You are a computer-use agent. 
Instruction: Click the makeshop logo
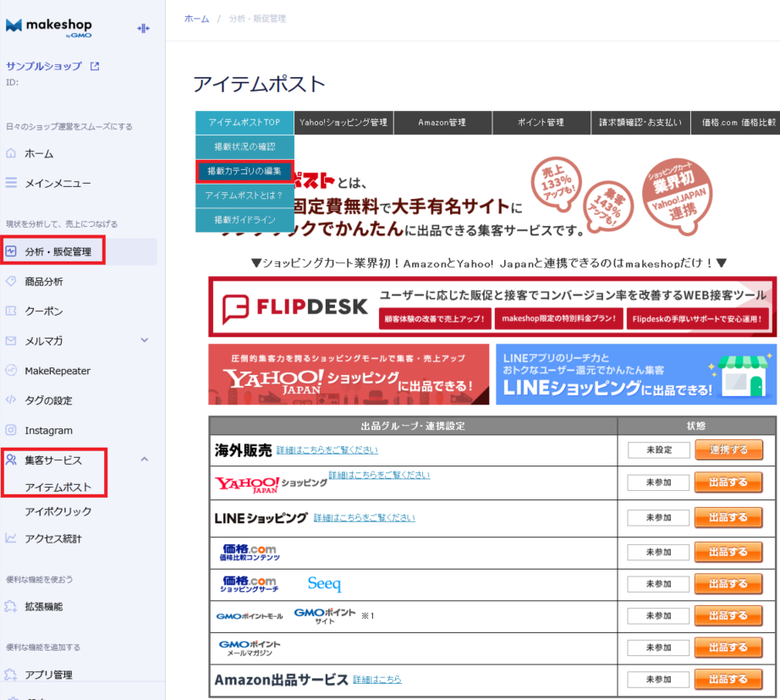(x=49, y=28)
